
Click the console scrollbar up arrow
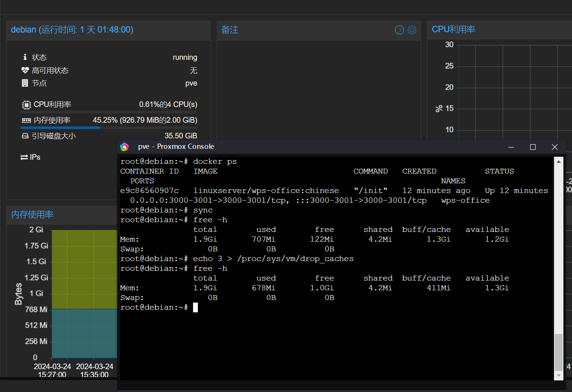click(559, 162)
